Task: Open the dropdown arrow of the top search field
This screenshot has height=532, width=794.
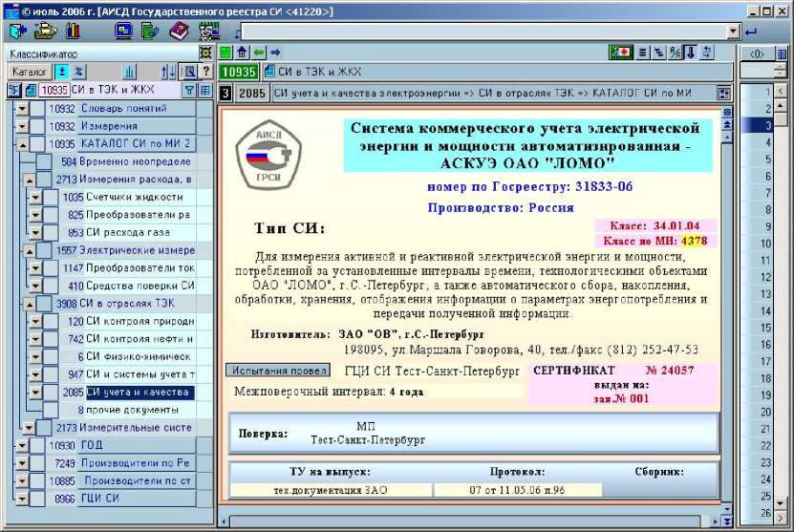Action: click(733, 32)
